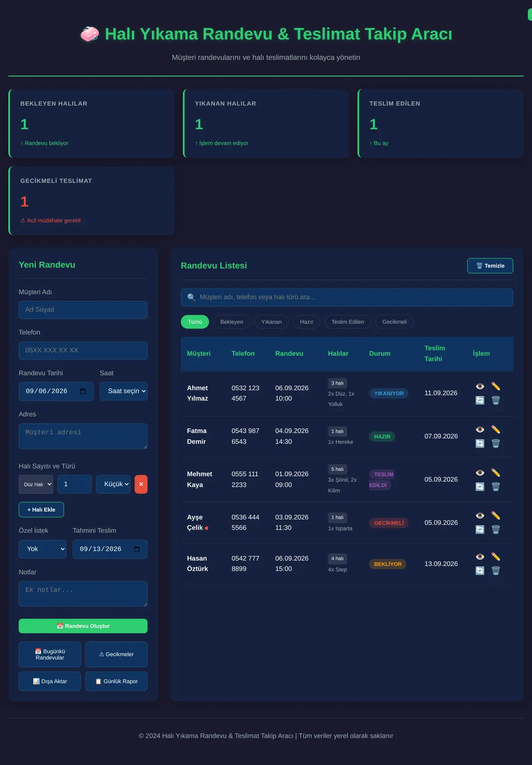The image size is (532, 765).
Task: Expand the Düz Halı type dropdown
Action: [x=36, y=484]
